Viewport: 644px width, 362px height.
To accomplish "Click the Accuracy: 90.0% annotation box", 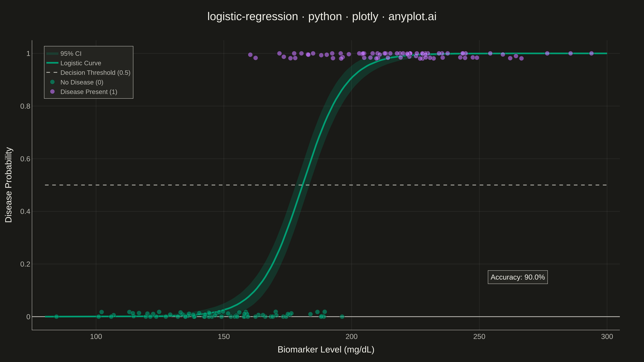I will [x=517, y=277].
